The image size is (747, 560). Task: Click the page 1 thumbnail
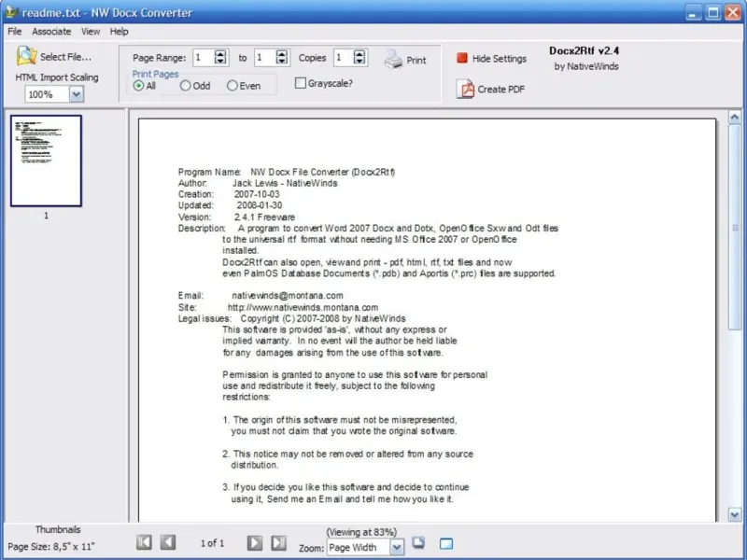pyautogui.click(x=46, y=161)
